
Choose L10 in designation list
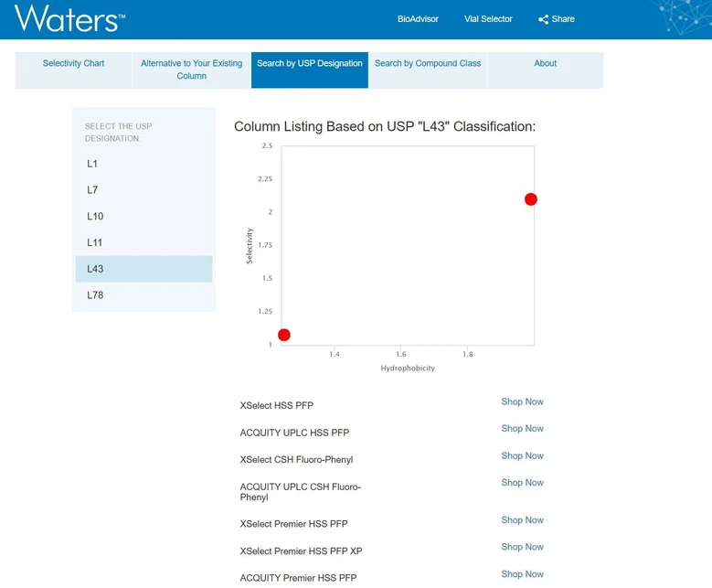click(143, 217)
